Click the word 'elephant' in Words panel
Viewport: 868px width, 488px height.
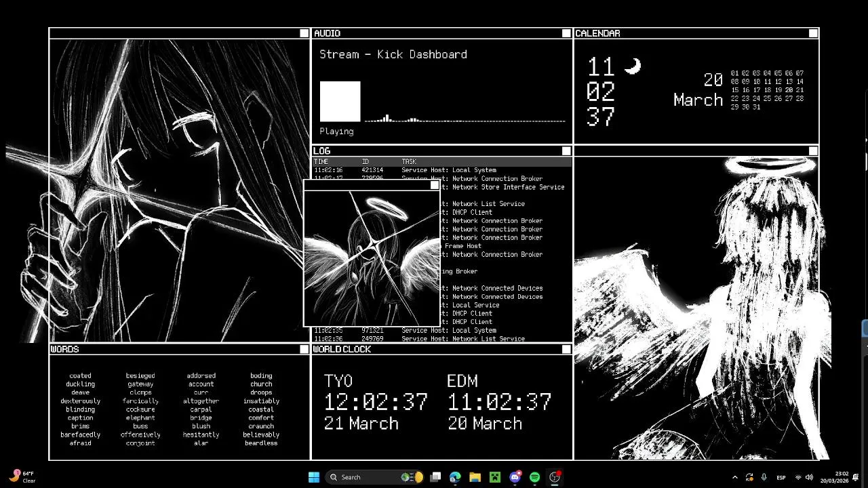pyautogui.click(x=140, y=418)
